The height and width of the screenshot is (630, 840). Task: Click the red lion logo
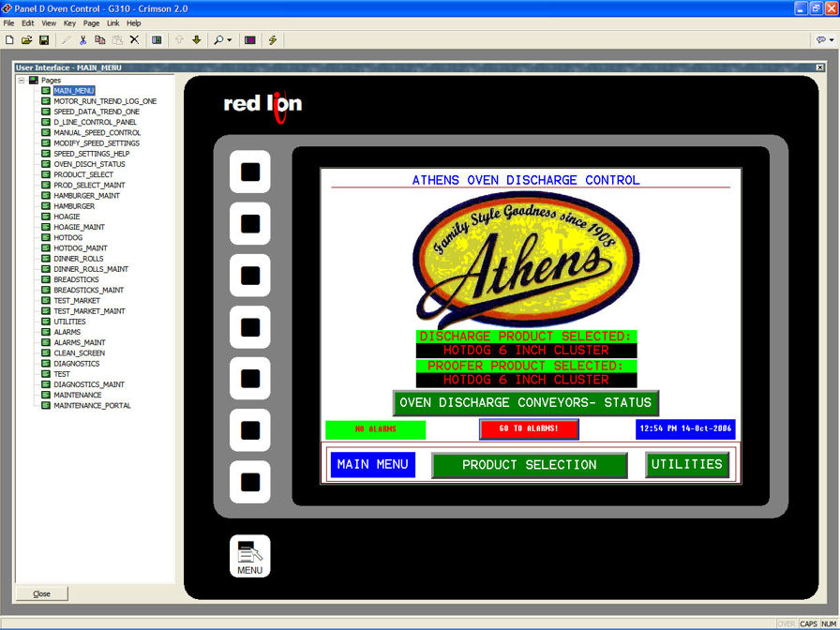tap(262, 106)
